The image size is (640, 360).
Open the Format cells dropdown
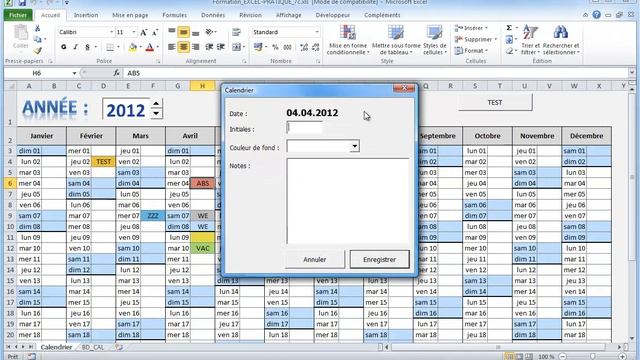pos(471,51)
